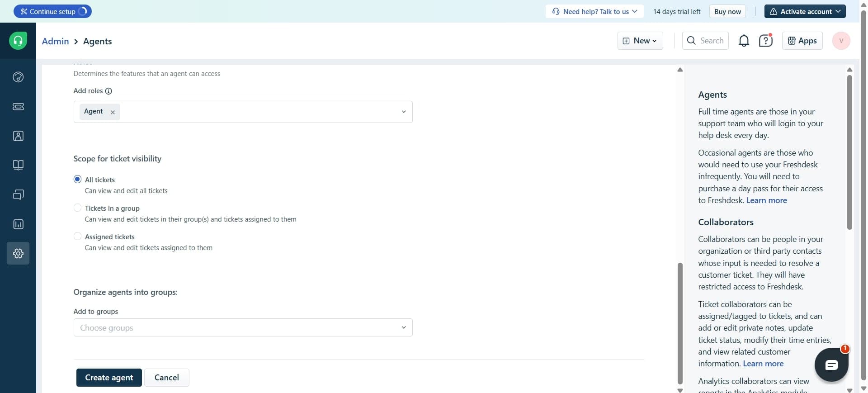Click the 'Agents' help panel heading

point(712,95)
